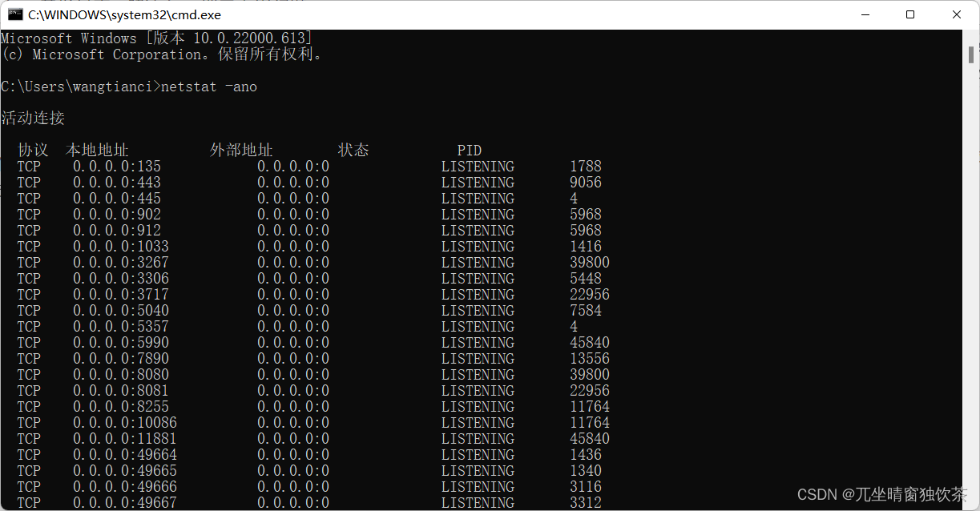Screen dimensions: 980x511
Task: Click the prompt path C:\Users\wangtianci
Action: point(77,87)
